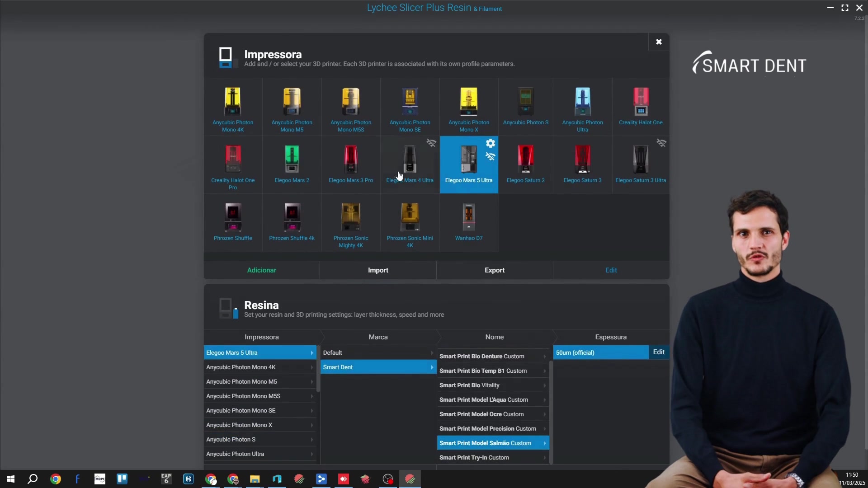Open settings gear on Elegoo Mars 5 Ultra
The width and height of the screenshot is (868, 488).
[491, 143]
